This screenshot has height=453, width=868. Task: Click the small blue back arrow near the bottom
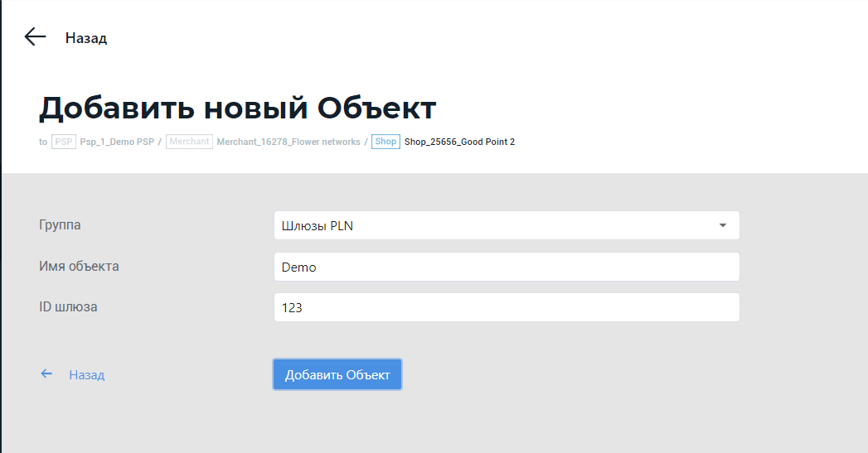coord(47,374)
